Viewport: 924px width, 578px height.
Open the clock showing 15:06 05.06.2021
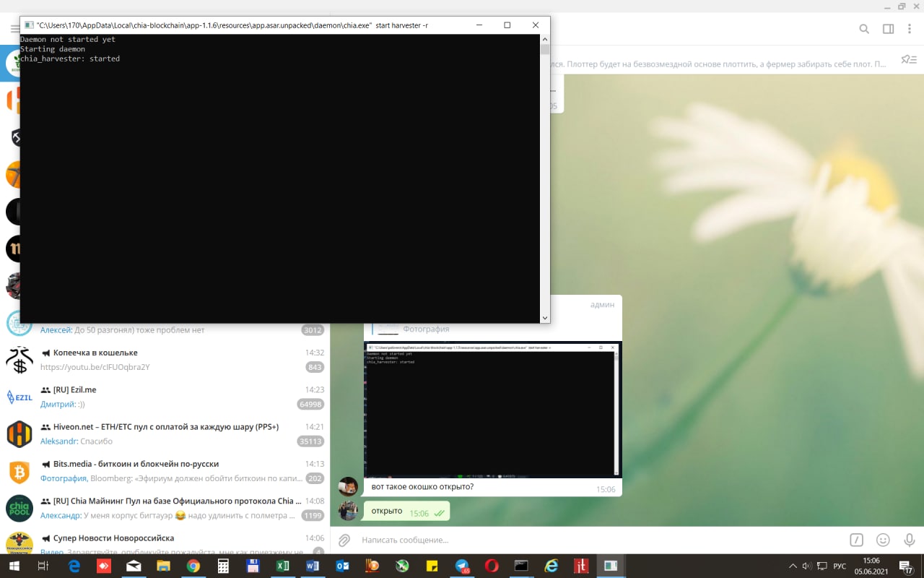pos(871,566)
